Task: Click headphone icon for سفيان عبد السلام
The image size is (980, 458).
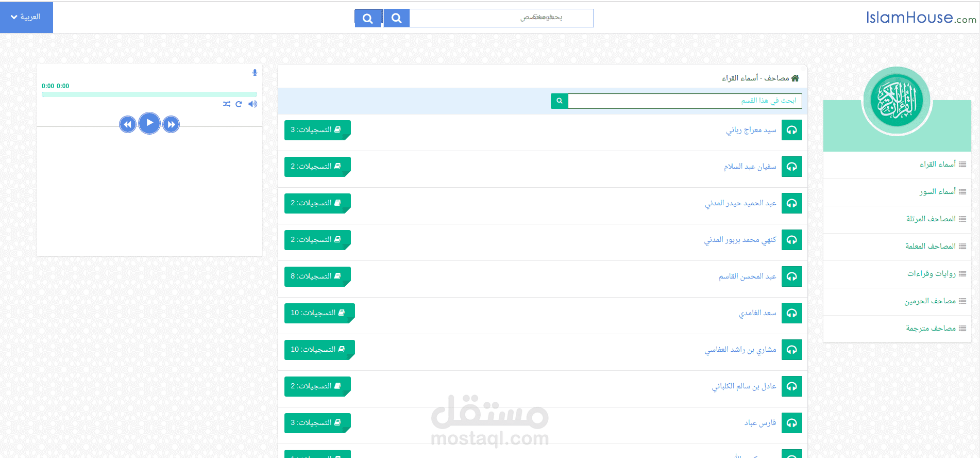Action: 792,167
